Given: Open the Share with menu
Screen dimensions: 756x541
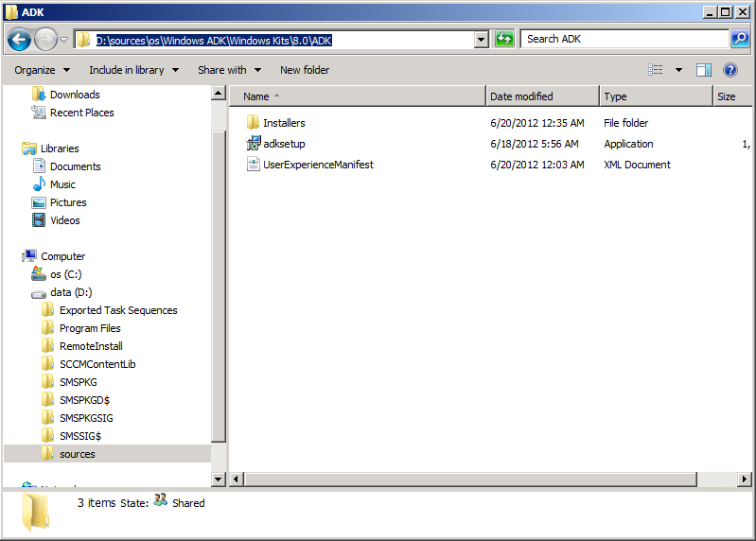Looking at the screenshot, I should [229, 70].
